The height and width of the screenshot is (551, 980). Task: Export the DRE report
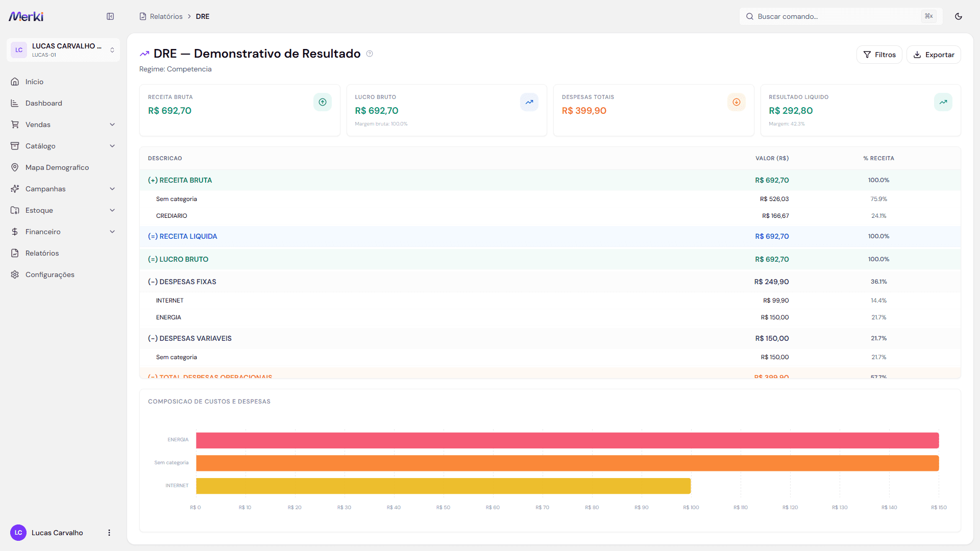coord(934,55)
